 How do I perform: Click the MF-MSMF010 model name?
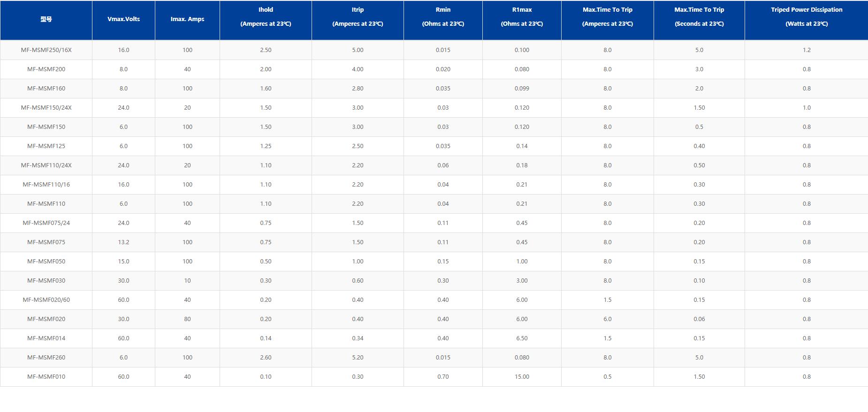(46, 377)
